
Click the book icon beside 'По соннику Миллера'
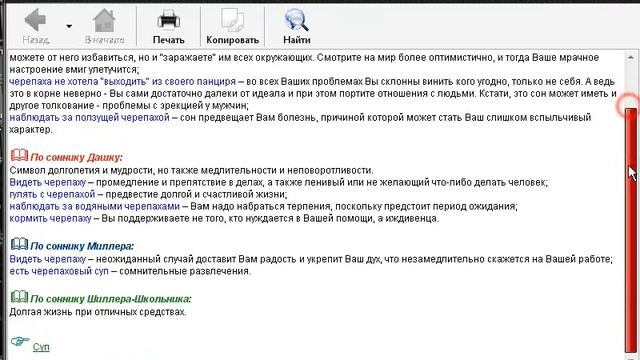19,244
